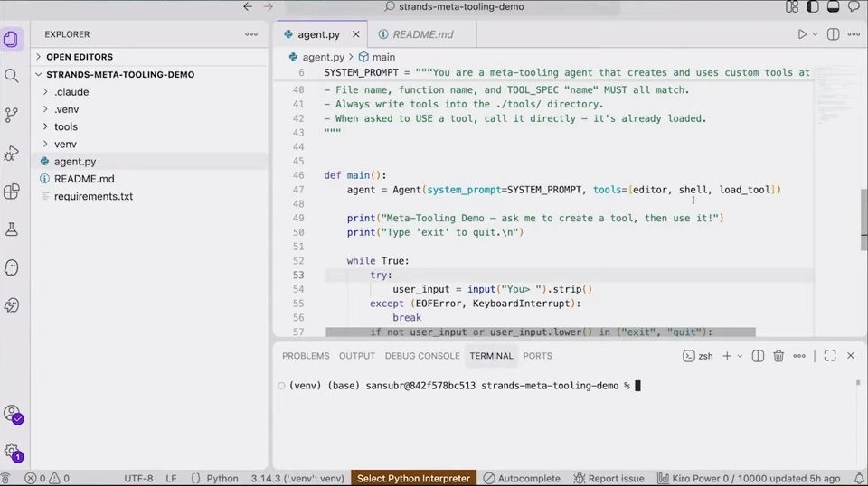This screenshot has height=486, width=868.
Task: Open the customize layout icon in title bar
Action: [x=792, y=6]
